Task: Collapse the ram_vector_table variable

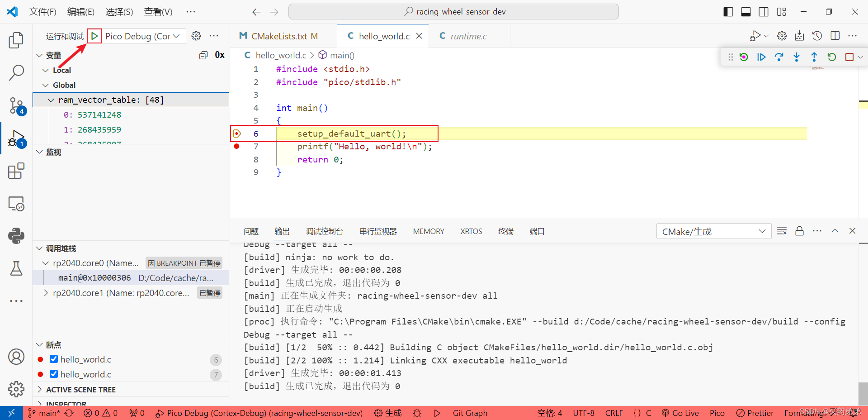Action: pos(51,100)
